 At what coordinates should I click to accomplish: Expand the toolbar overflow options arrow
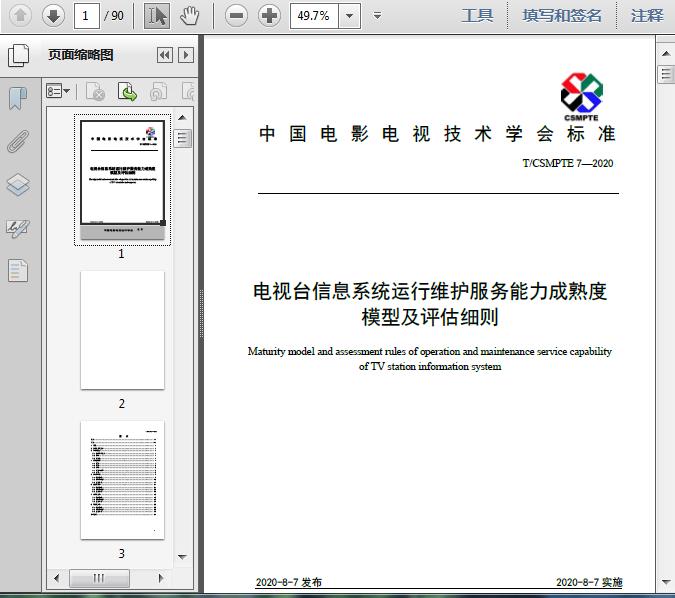[x=378, y=16]
